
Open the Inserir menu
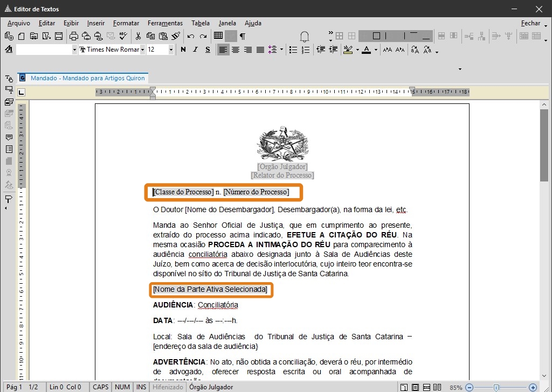pyautogui.click(x=96, y=23)
